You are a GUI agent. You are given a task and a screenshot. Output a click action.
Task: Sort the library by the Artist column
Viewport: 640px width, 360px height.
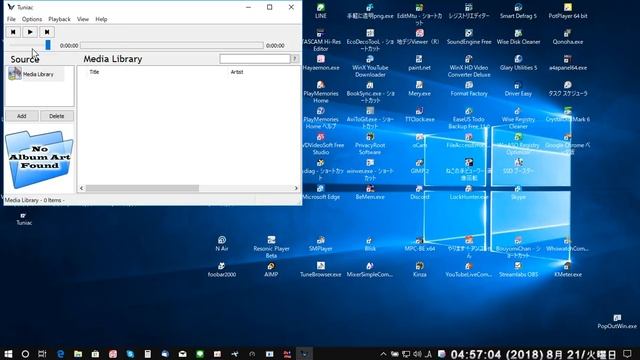pyautogui.click(x=237, y=72)
